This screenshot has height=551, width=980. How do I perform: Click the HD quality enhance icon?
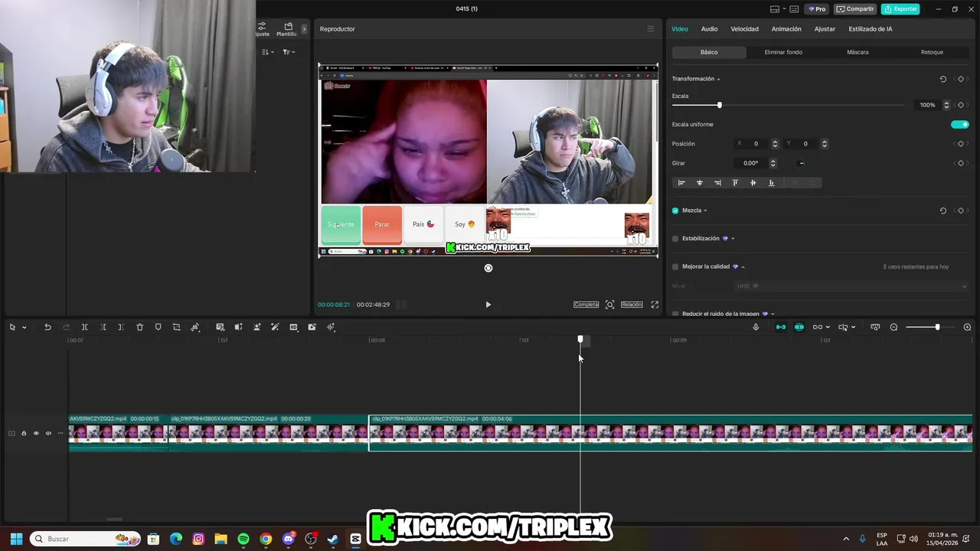pyautogui.click(x=293, y=327)
